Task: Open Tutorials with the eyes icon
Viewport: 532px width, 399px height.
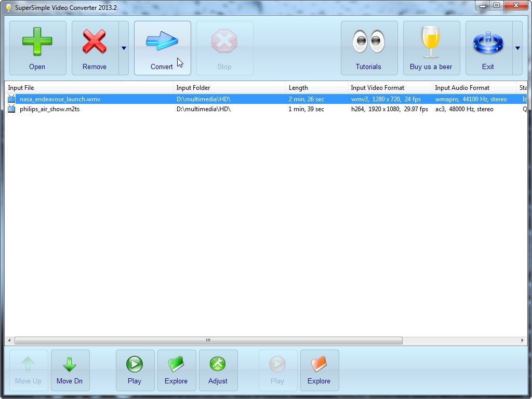Action: 369,48
